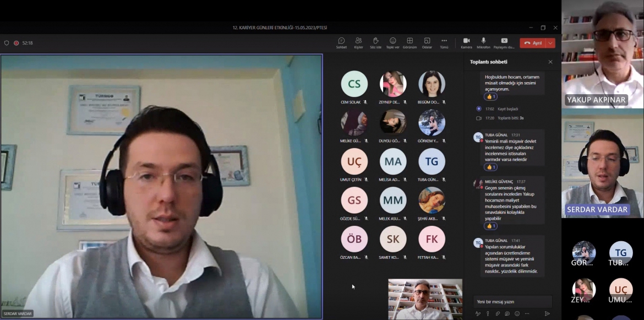Toggle the Kamera camera button
The image size is (644, 320).
coord(466,43)
